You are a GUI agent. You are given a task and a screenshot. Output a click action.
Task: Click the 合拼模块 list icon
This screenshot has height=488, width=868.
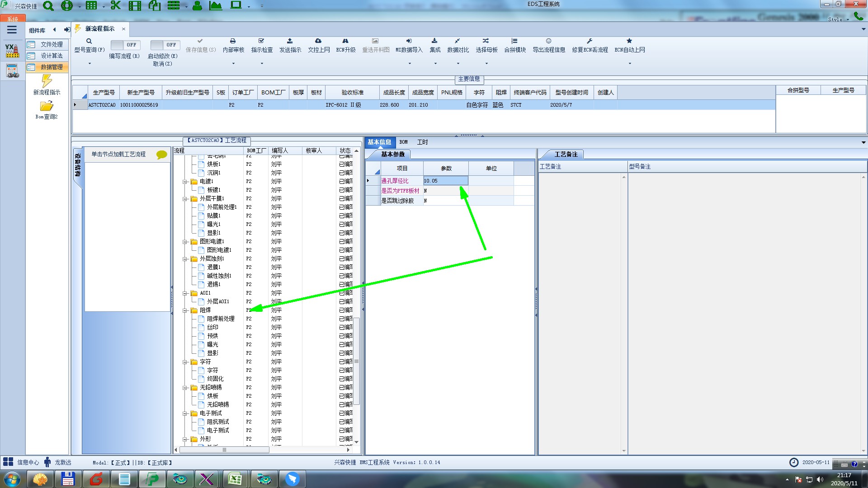click(514, 41)
